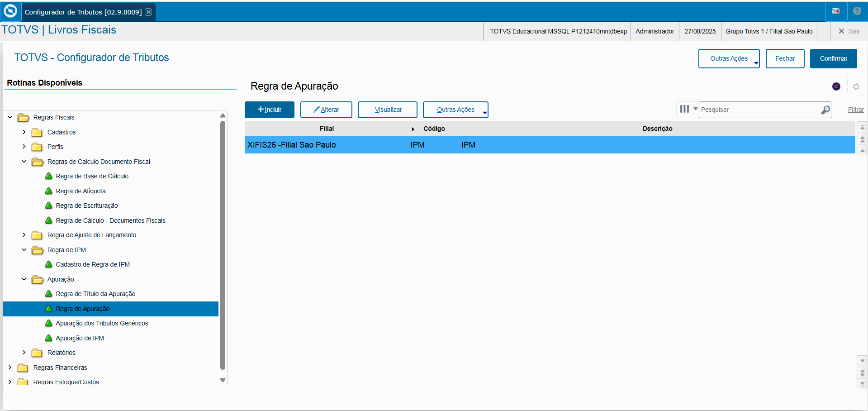Move up one record in grid
The image size is (868, 411).
click(x=863, y=150)
